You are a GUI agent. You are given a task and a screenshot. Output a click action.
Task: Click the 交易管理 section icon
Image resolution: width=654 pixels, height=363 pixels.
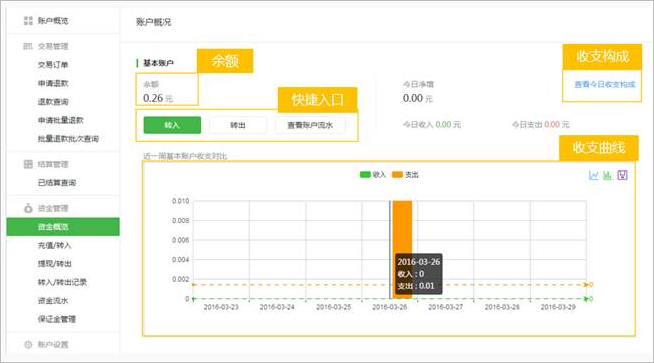click(28, 46)
